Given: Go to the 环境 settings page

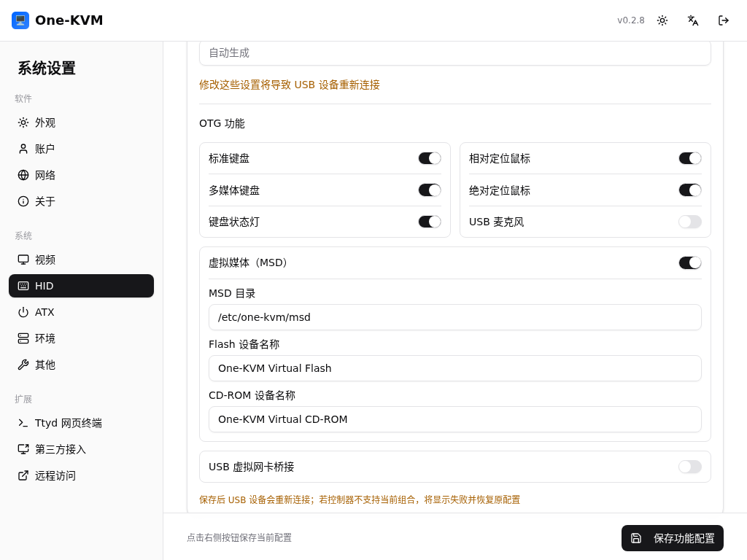Looking at the screenshot, I should pos(82,338).
